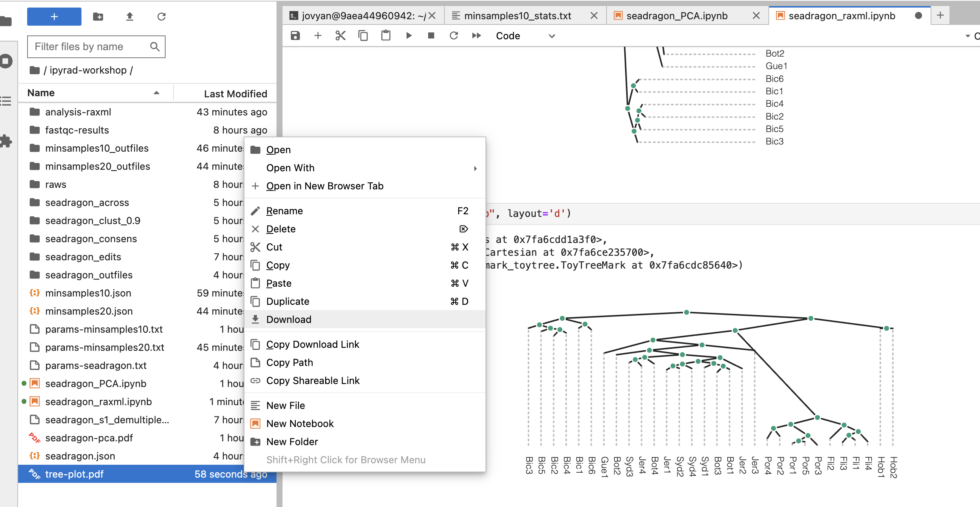Click the root folder breadcrumb icon
980x507 pixels.
35,71
